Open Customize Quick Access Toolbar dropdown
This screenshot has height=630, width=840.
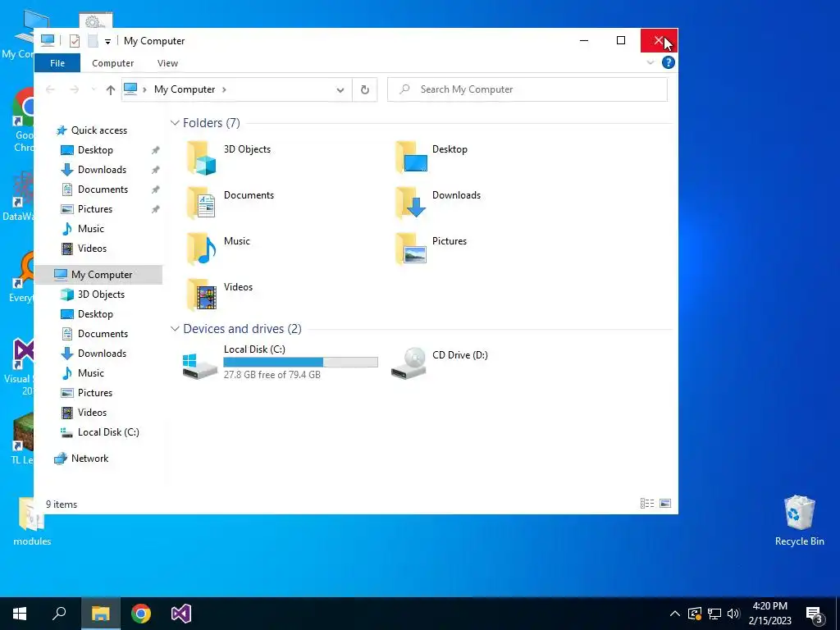point(107,41)
